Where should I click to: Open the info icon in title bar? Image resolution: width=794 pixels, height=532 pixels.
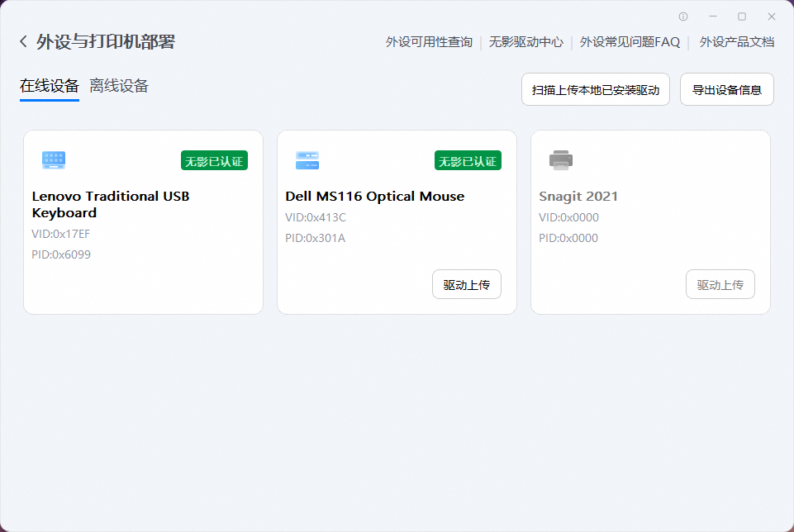click(683, 17)
